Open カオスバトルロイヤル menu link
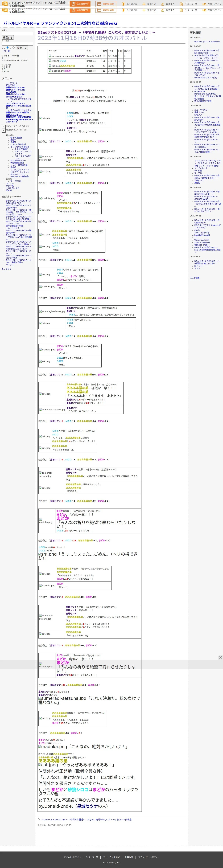 [x=15, y=103]
